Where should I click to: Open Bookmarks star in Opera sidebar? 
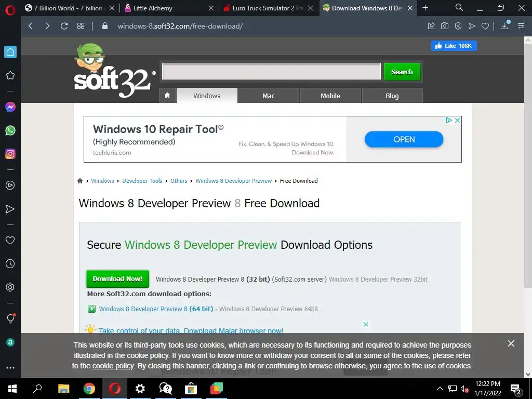click(x=10, y=75)
